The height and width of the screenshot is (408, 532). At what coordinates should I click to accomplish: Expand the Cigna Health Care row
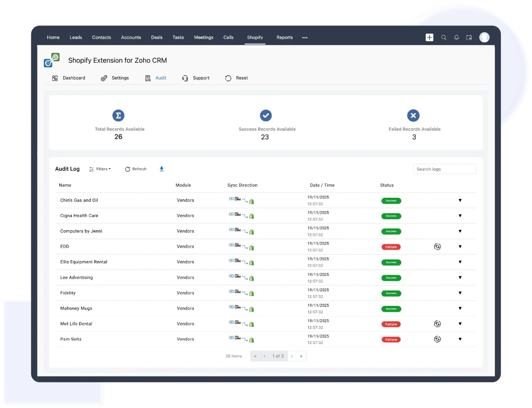click(460, 216)
